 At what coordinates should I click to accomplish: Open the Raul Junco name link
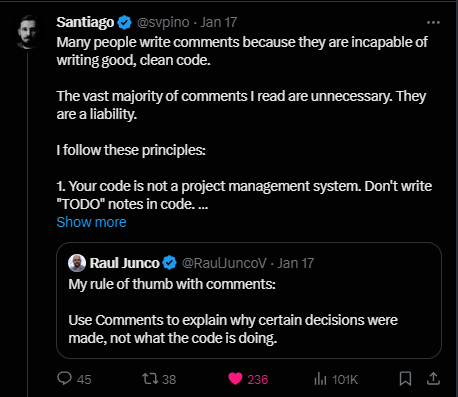tap(125, 263)
